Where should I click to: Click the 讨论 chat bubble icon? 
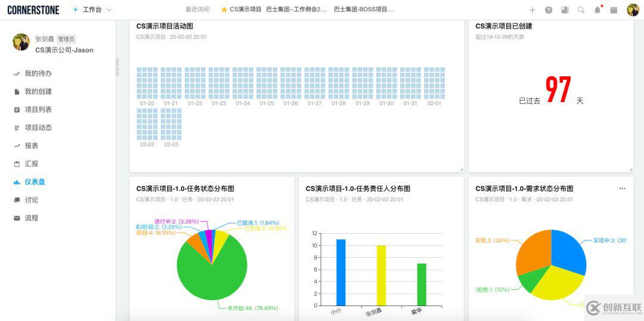pyautogui.click(x=17, y=200)
